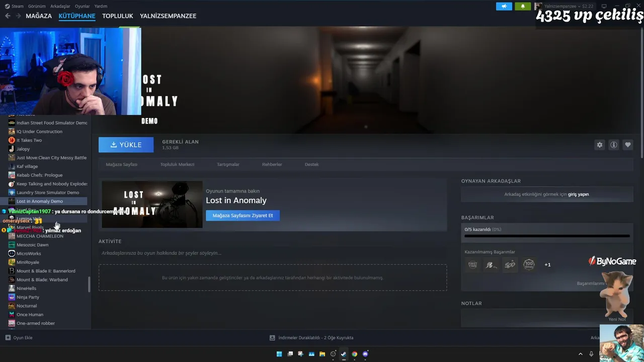Click the achievements progress bar
The image size is (644, 362).
(x=547, y=235)
